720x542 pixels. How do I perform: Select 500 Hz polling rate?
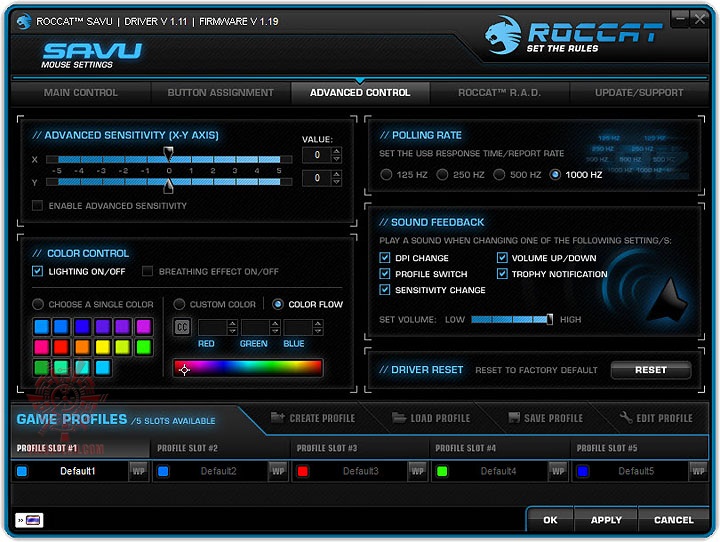pos(499,175)
